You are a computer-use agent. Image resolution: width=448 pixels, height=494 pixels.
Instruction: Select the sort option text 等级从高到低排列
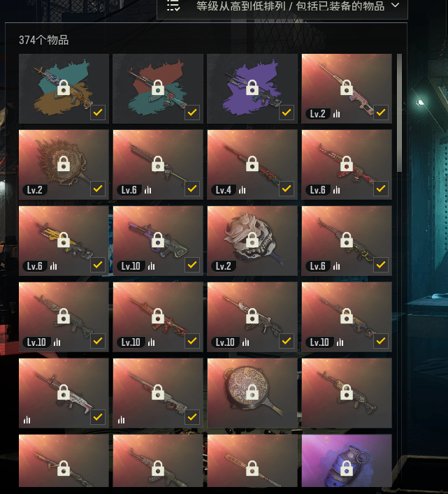pyautogui.click(x=241, y=6)
